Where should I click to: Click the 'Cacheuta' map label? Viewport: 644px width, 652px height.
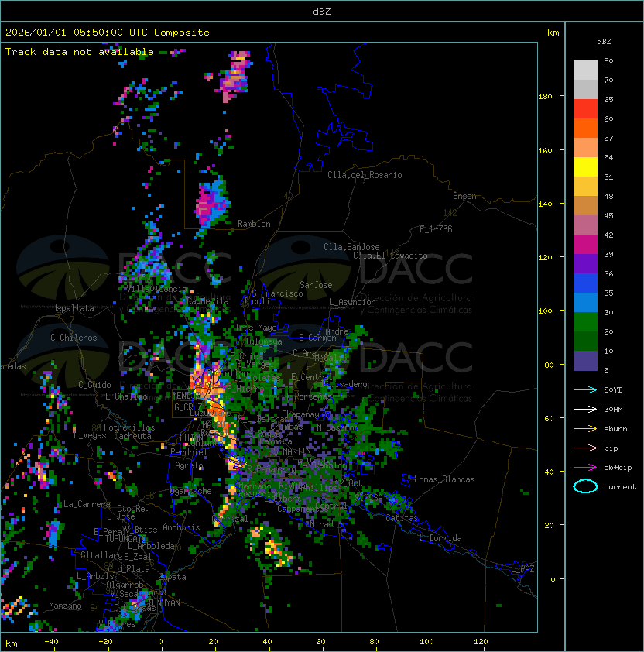tap(132, 436)
